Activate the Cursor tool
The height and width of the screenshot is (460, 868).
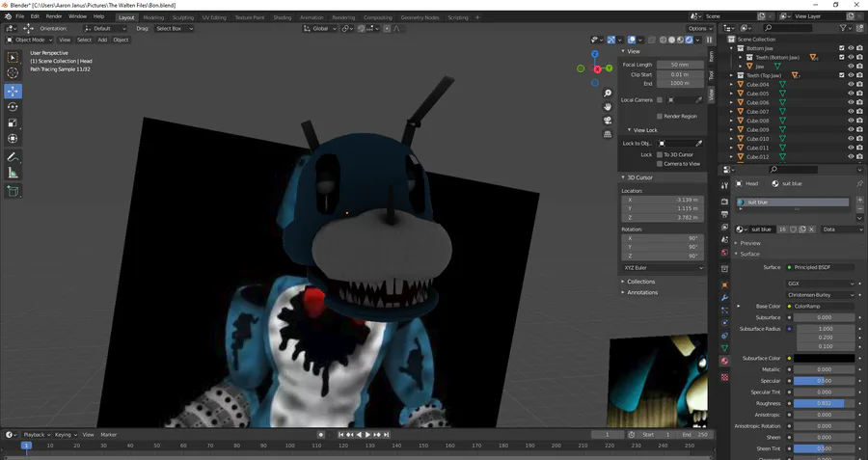click(x=13, y=73)
